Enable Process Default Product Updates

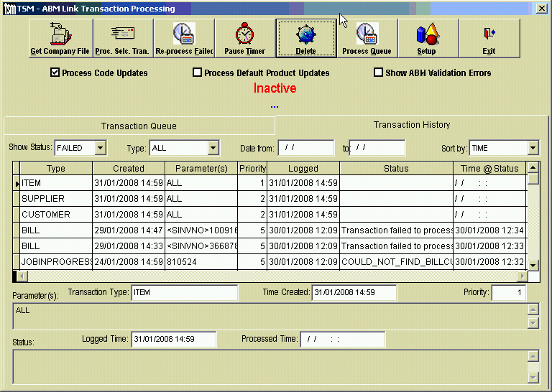(x=198, y=73)
